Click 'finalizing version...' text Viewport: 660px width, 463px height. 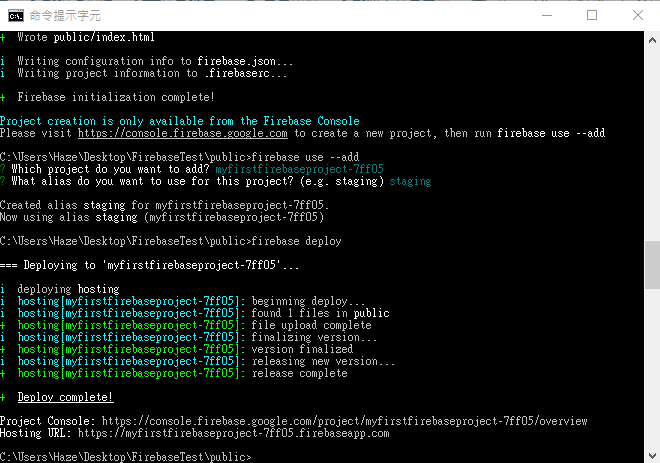pos(314,337)
